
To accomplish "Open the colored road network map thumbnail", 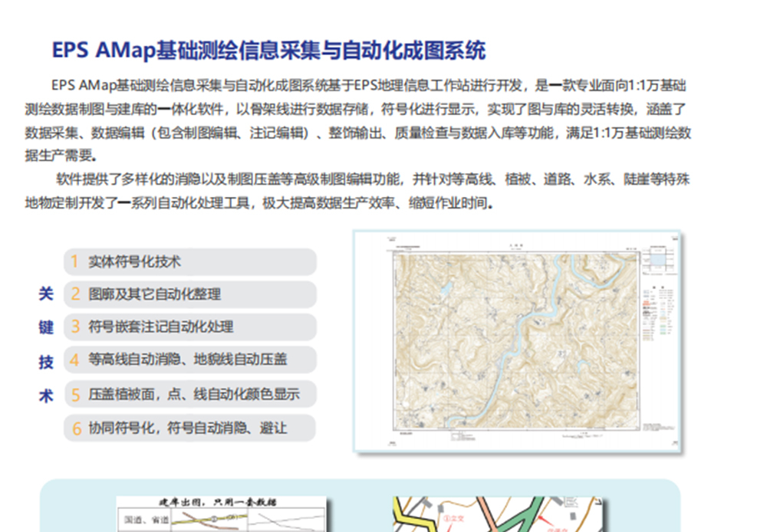I will [498, 514].
